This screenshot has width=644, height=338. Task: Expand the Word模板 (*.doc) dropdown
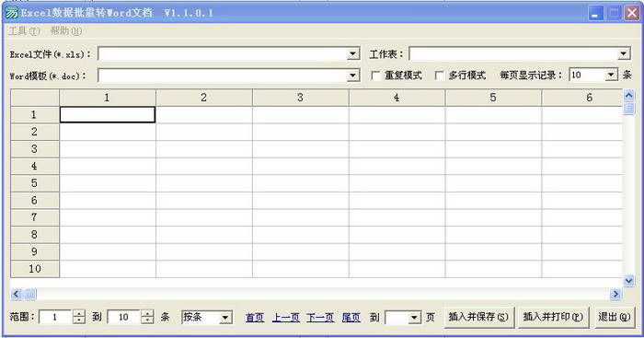[x=352, y=76]
